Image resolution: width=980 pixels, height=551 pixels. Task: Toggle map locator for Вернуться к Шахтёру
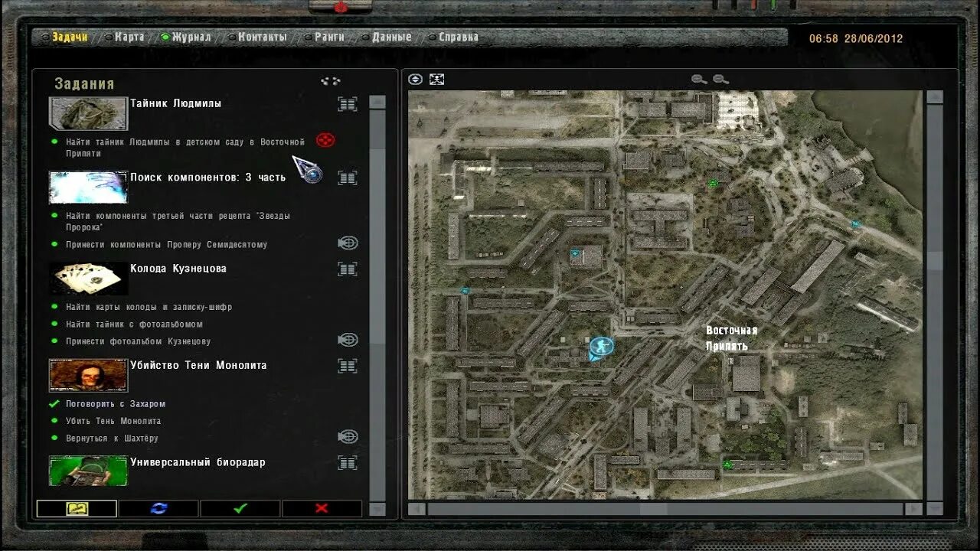click(348, 436)
